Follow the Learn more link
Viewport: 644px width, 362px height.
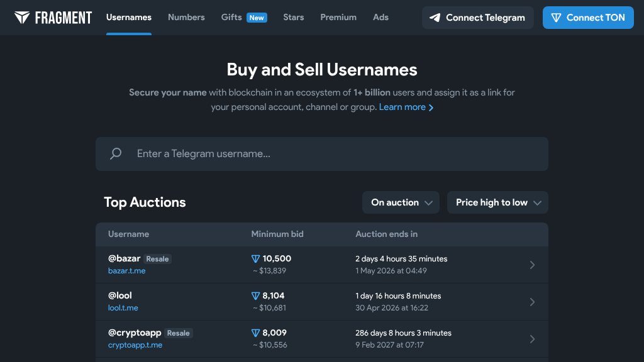(x=406, y=107)
